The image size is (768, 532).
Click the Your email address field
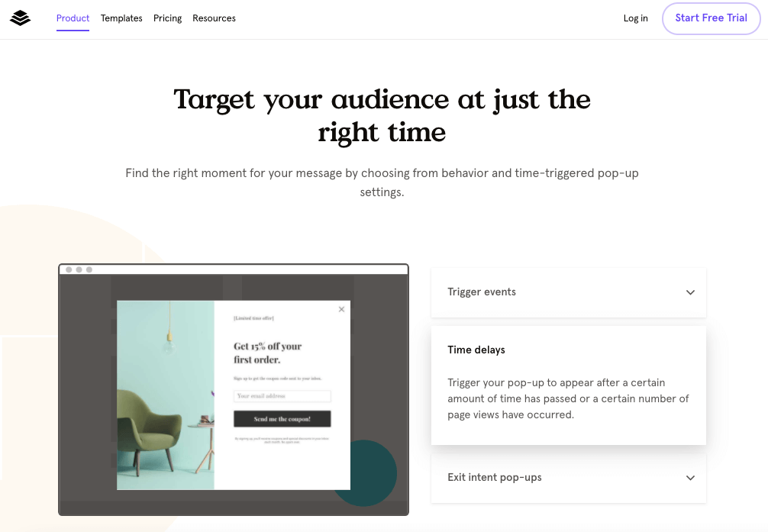(282, 396)
